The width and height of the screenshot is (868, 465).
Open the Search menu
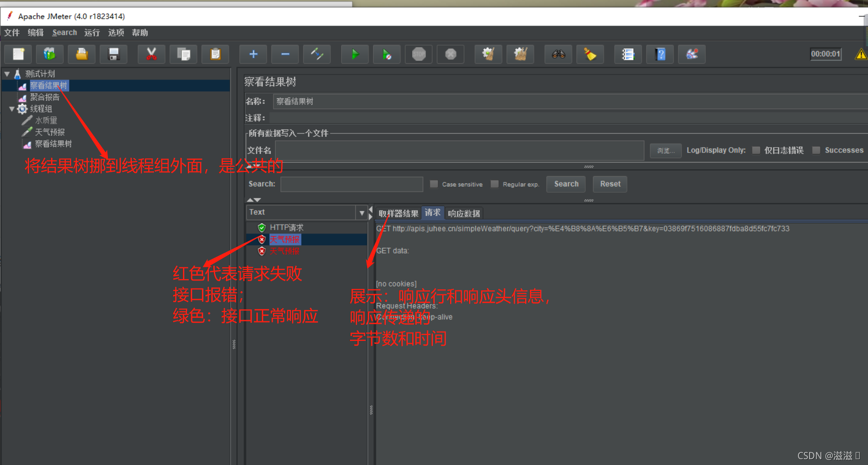point(65,33)
